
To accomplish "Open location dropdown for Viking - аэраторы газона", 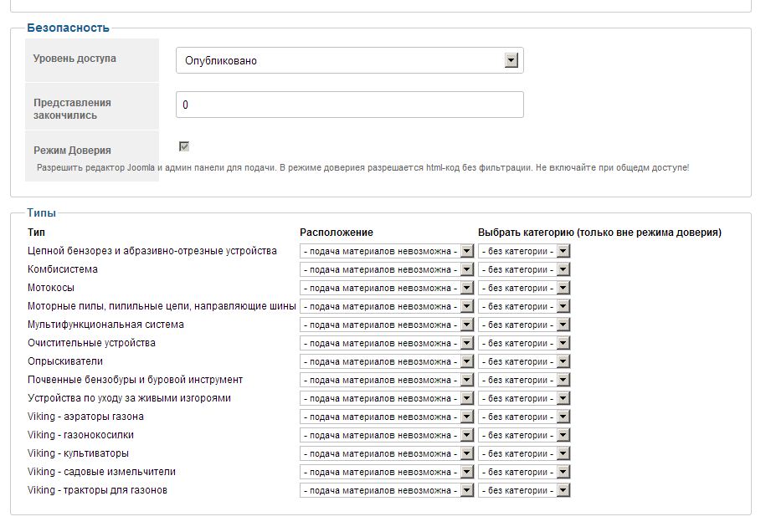I will point(387,417).
